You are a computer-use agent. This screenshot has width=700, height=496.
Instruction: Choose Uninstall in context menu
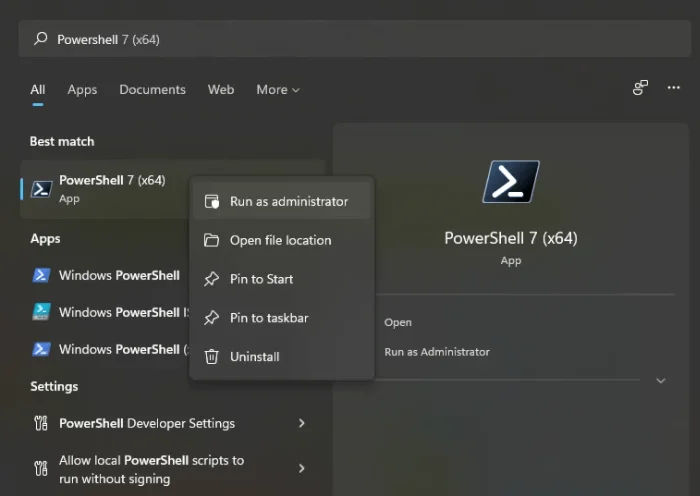coord(282,357)
